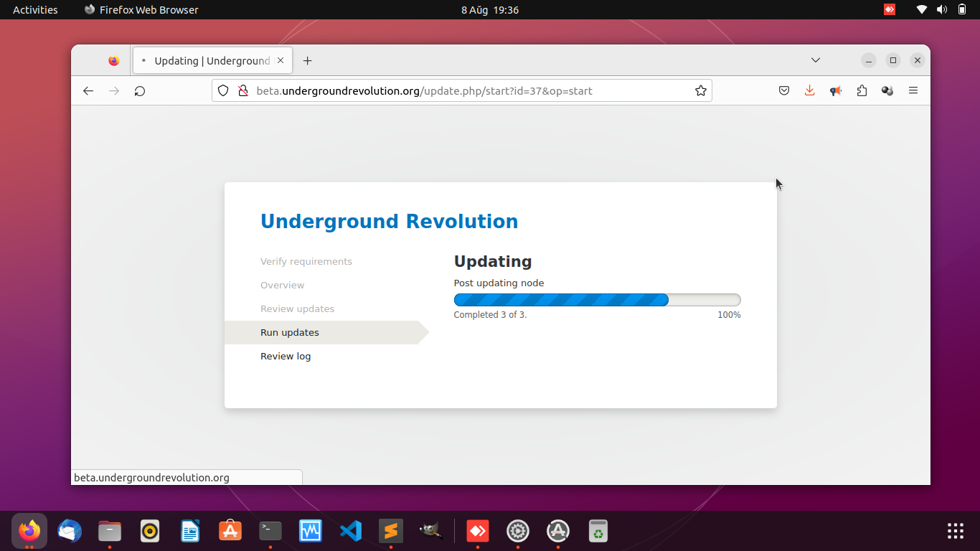Open tracking protection shield info
This screenshot has width=980, height=551.
click(x=223, y=91)
